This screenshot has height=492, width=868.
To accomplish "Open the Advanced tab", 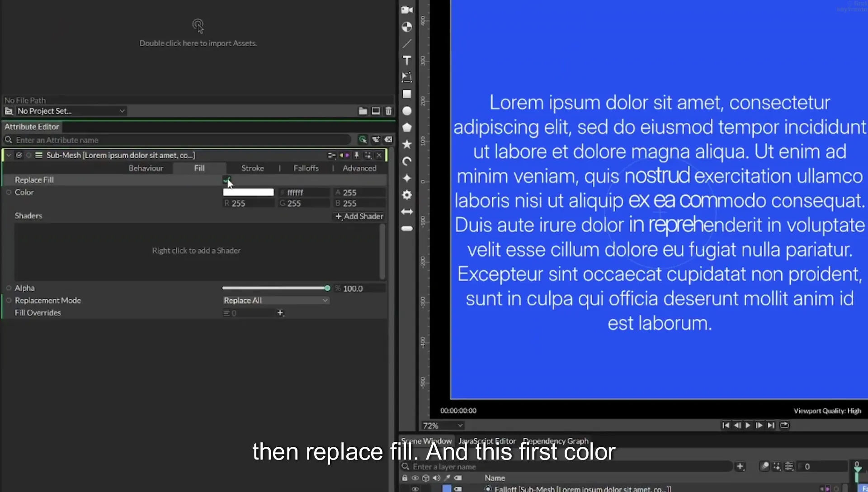I will coord(359,168).
